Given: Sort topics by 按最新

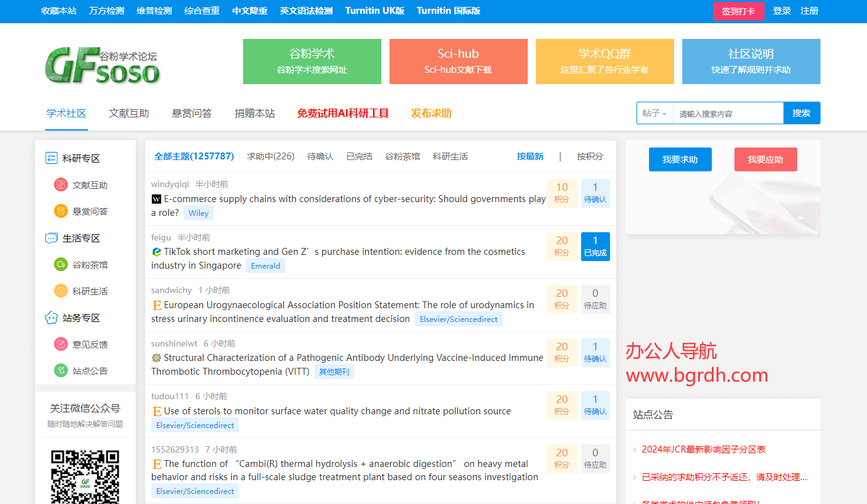Looking at the screenshot, I should click(530, 156).
